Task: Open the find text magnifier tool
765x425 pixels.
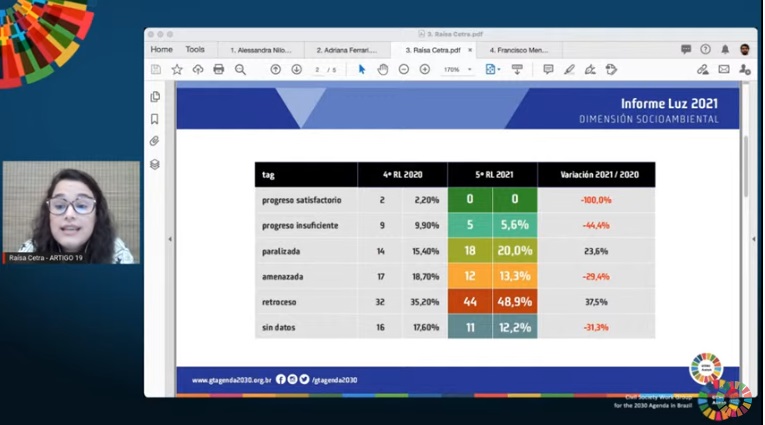Action: [x=240, y=69]
